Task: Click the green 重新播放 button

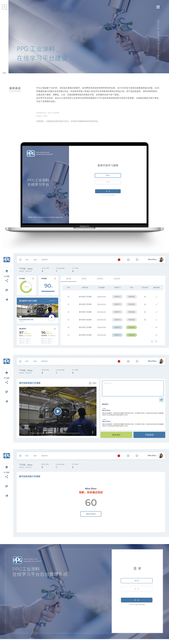Action: (116, 435)
